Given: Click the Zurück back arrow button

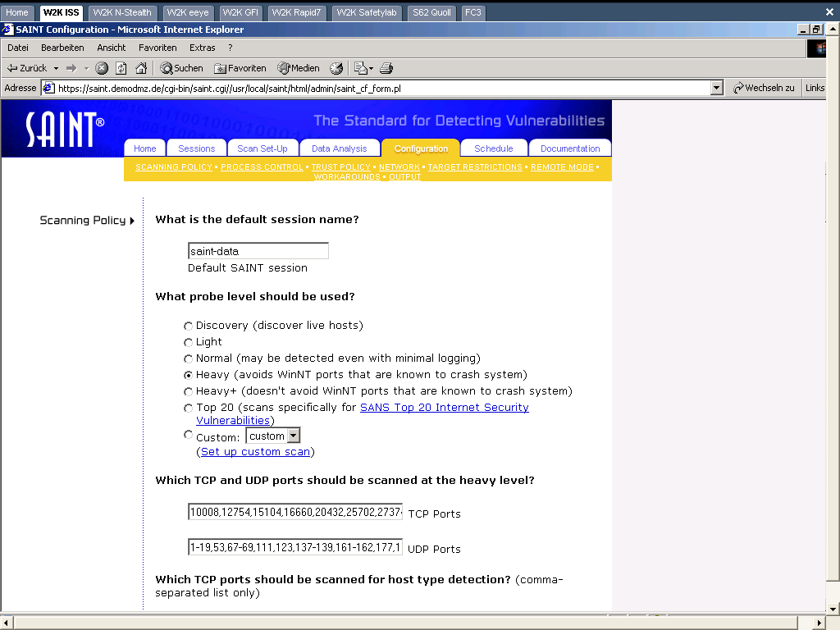Looking at the screenshot, I should point(27,68).
